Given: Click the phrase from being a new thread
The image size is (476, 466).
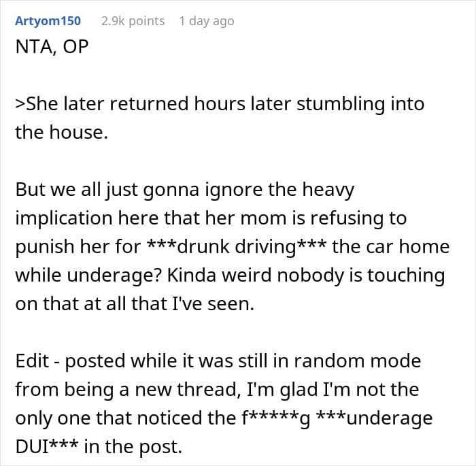Looking at the screenshot, I should pyautogui.click(x=126, y=390).
